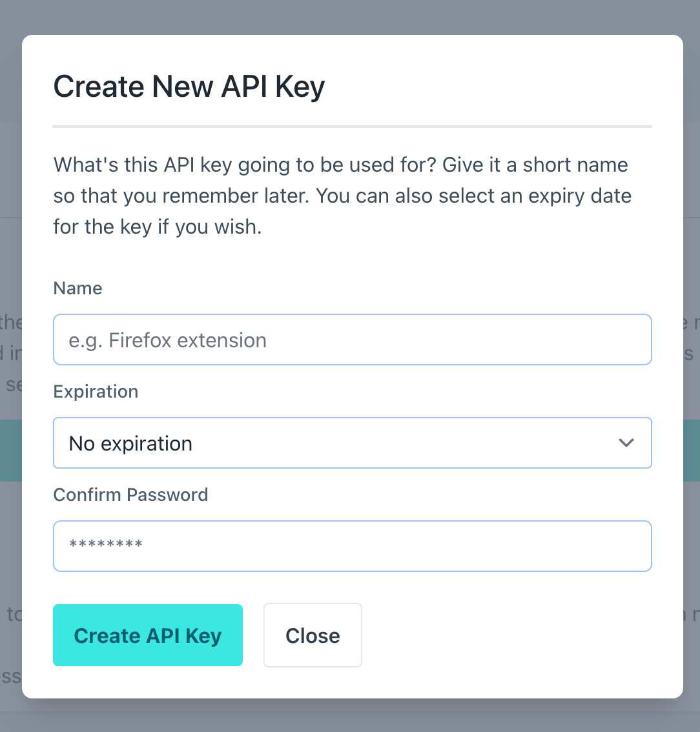The width and height of the screenshot is (700, 732).
Task: Click the "Expiration" field label
Action: click(96, 391)
